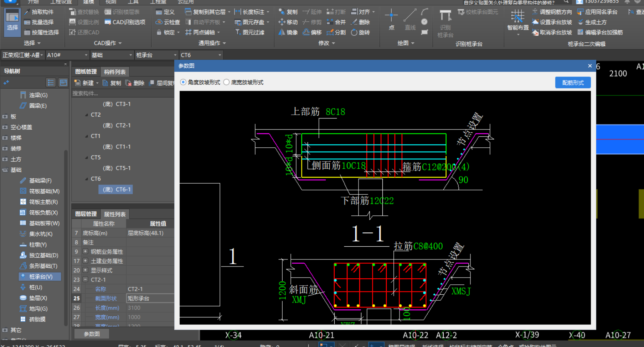Click 设置承台放坡 set cap slope
Screen dimensions: 644x347
552,22
